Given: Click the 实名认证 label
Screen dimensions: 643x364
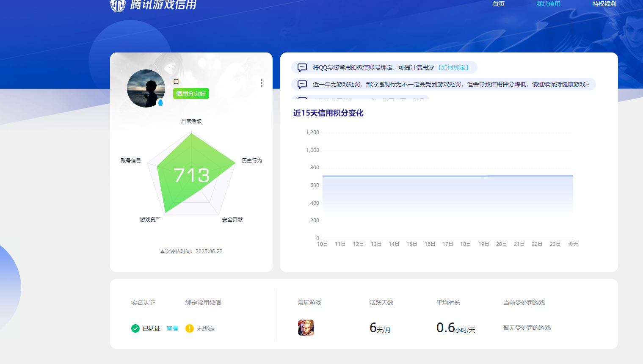Looking at the screenshot, I should point(143,303).
